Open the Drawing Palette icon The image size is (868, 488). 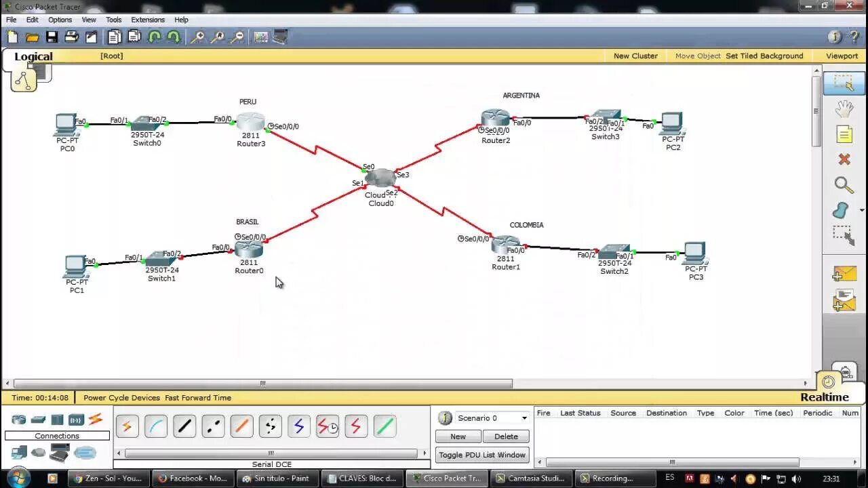pyautogui.click(x=260, y=37)
